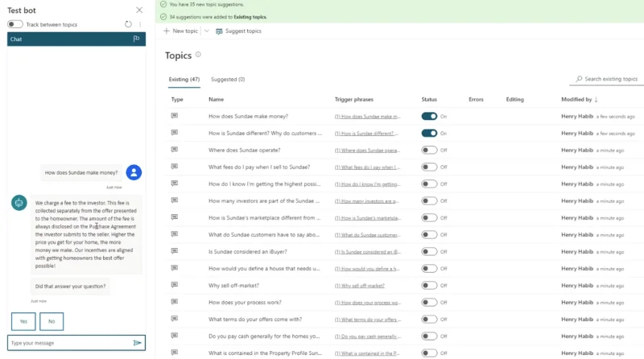Switch to Existing (47) tab
The height and width of the screenshot is (359, 644).
tap(184, 79)
